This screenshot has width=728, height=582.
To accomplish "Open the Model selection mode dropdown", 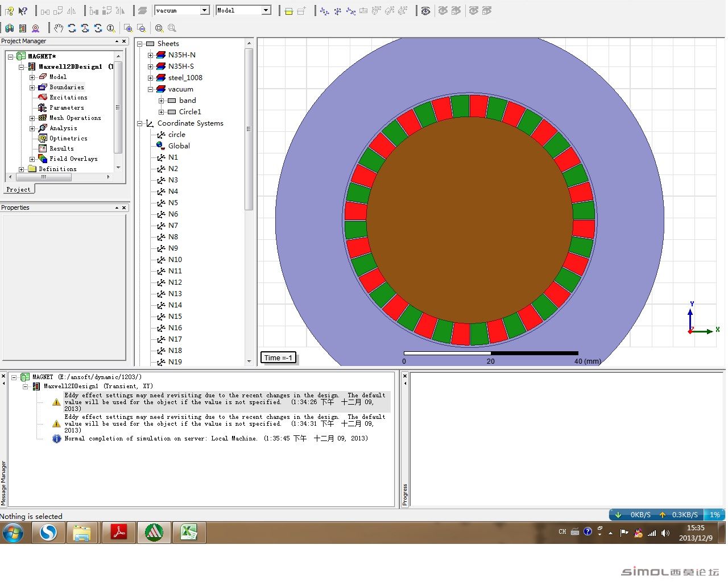I will [x=266, y=10].
